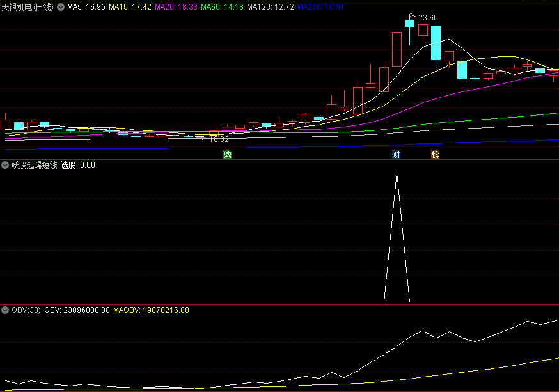The width and height of the screenshot is (559, 392).
Task: Click the OBV(30) indicator name
Action: tap(26, 310)
